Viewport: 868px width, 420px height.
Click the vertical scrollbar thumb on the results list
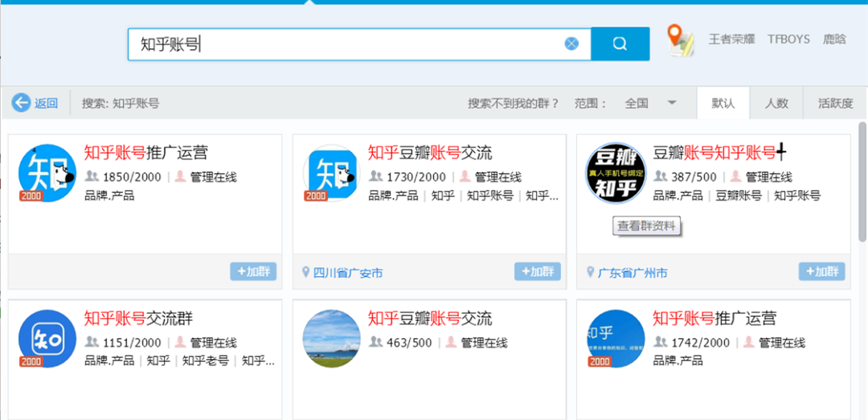tap(862, 181)
